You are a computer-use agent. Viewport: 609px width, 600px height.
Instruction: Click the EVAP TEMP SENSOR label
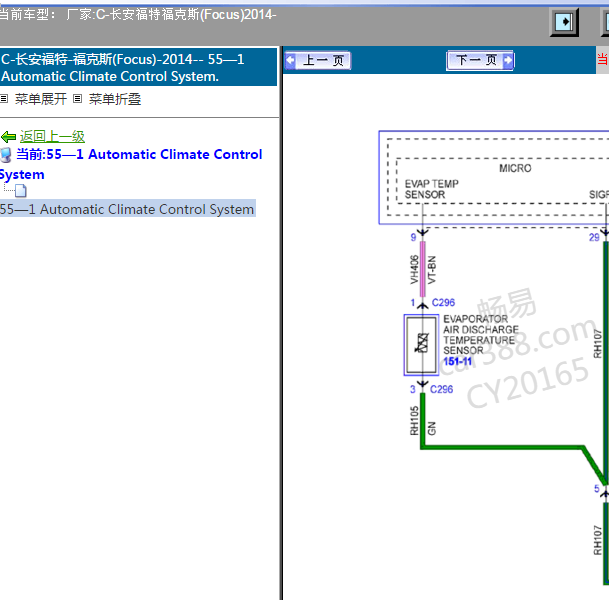432,189
